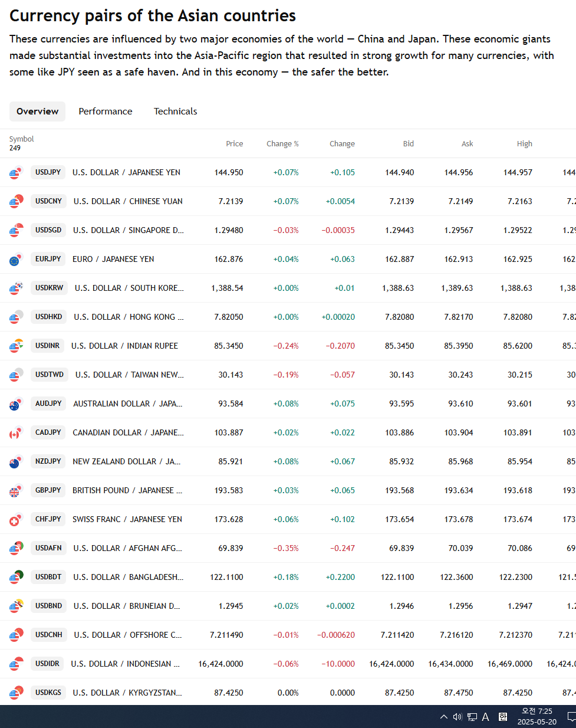Sort by the Change % column header
This screenshot has height=728, width=576.
tap(282, 144)
